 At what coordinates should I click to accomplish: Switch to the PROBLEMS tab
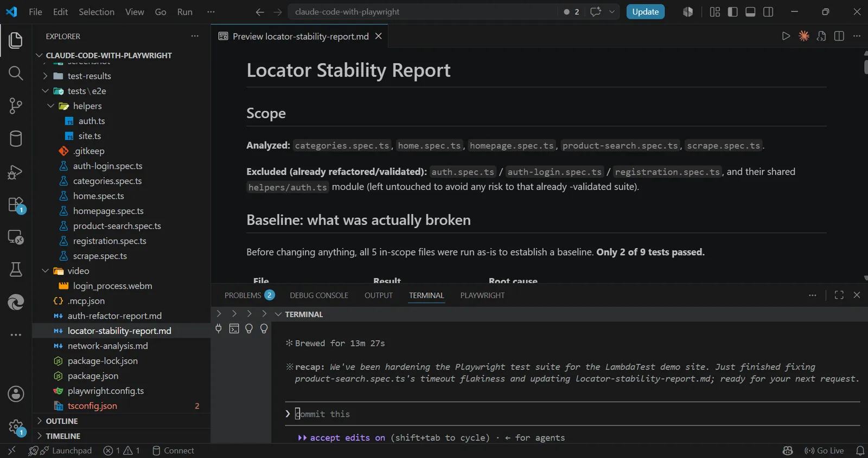tap(250, 295)
